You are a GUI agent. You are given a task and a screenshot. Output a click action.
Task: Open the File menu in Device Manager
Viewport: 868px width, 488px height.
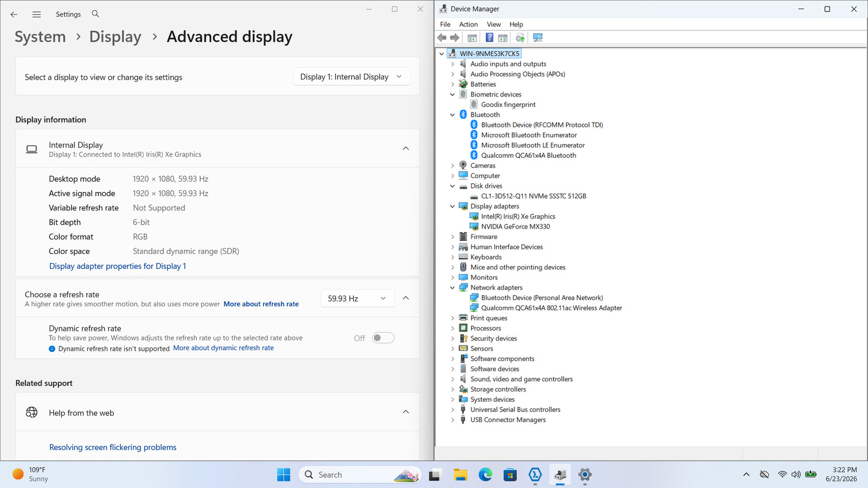(445, 24)
